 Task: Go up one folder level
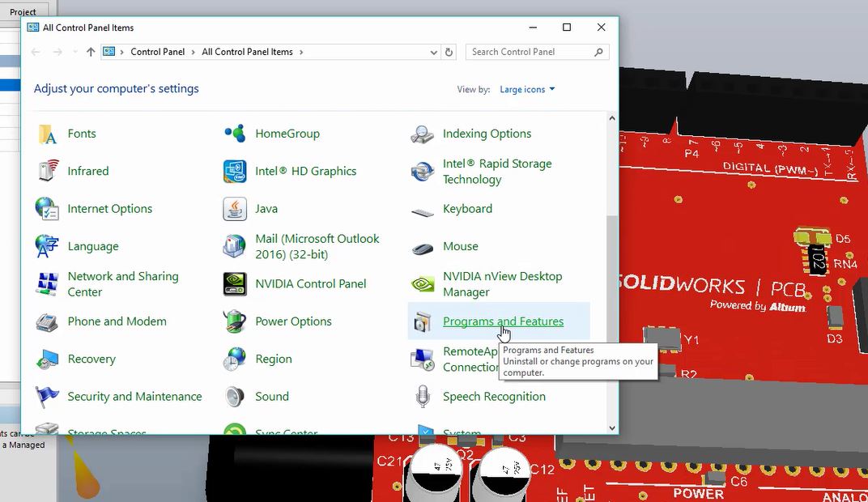coord(91,52)
